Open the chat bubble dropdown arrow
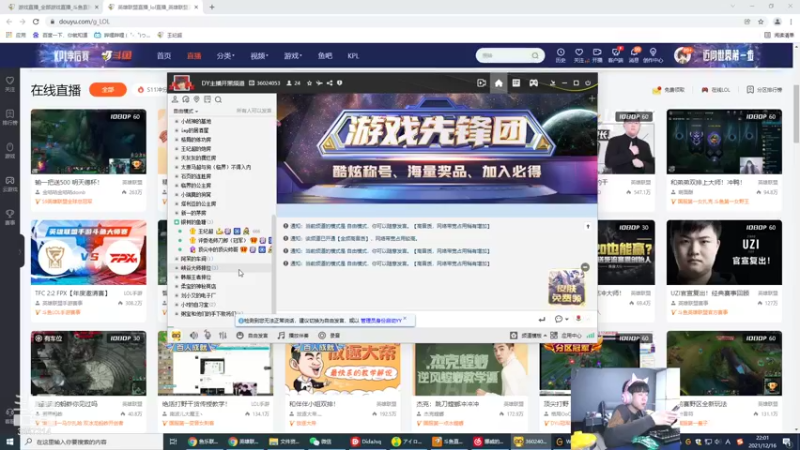Viewport: 800px width, 450px height. (566, 319)
